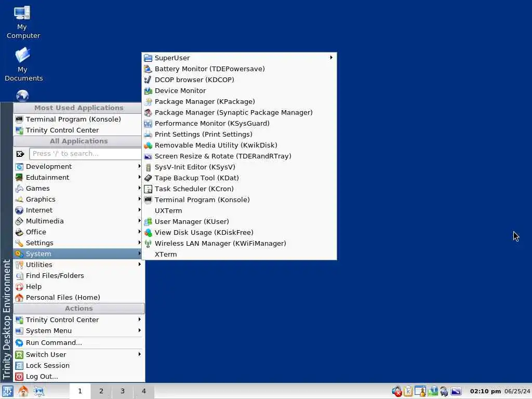Launch Konsole from Most Used Applications

point(77,119)
